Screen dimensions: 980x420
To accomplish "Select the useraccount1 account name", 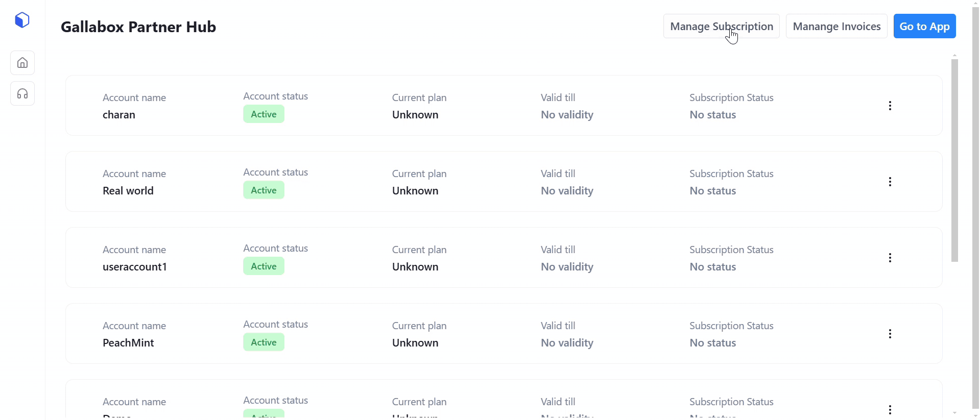I will 135,267.
